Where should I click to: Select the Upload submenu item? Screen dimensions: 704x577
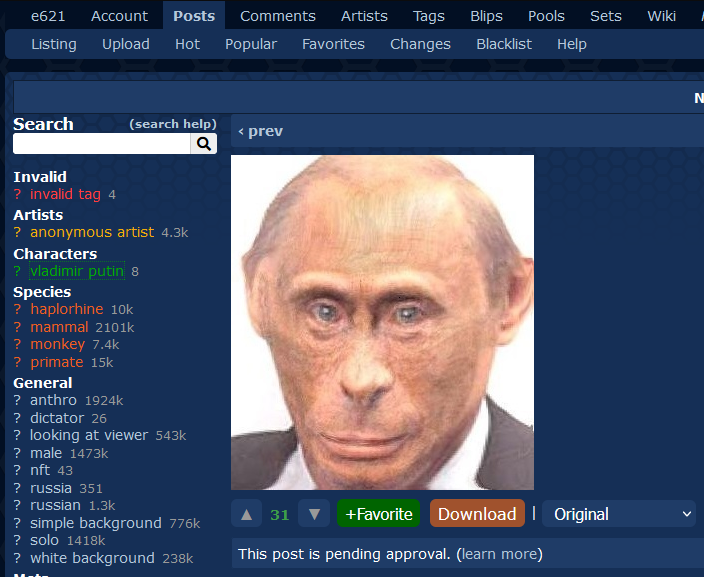pos(126,44)
